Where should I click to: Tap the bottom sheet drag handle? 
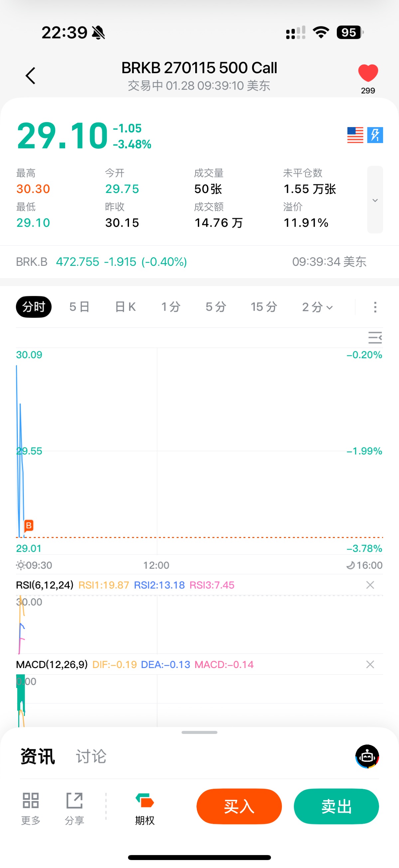[199, 732]
